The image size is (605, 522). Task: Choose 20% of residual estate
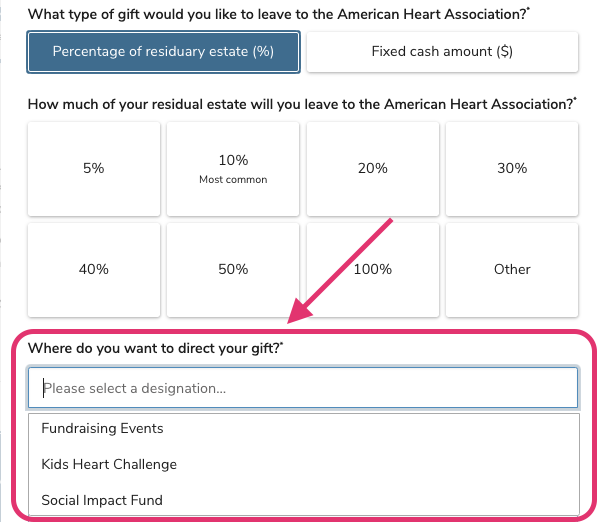point(372,169)
